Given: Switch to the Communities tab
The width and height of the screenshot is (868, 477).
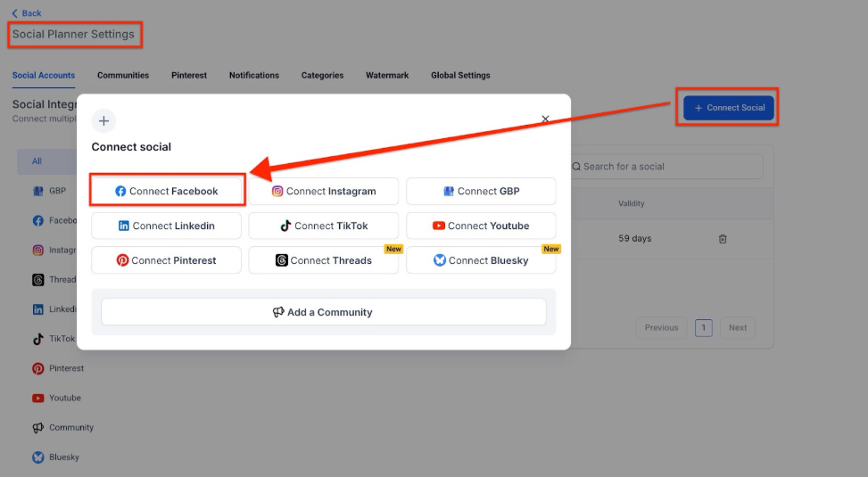Looking at the screenshot, I should click(123, 75).
